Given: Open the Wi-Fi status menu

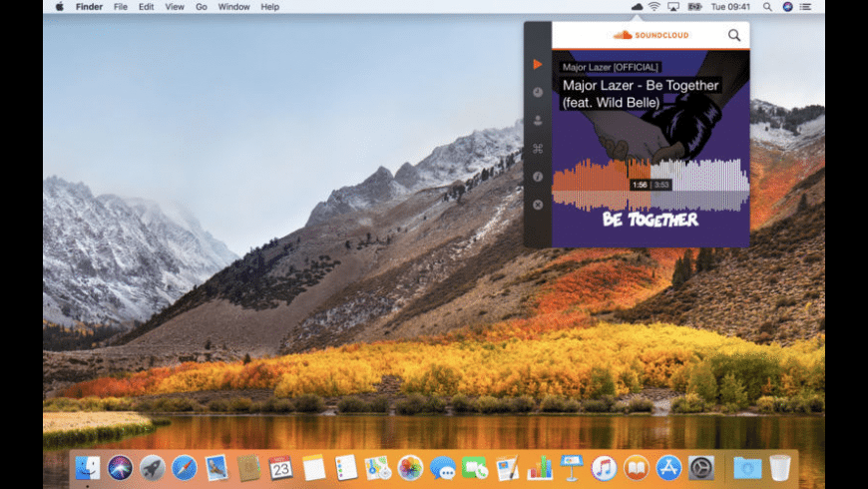Looking at the screenshot, I should coord(654,7).
